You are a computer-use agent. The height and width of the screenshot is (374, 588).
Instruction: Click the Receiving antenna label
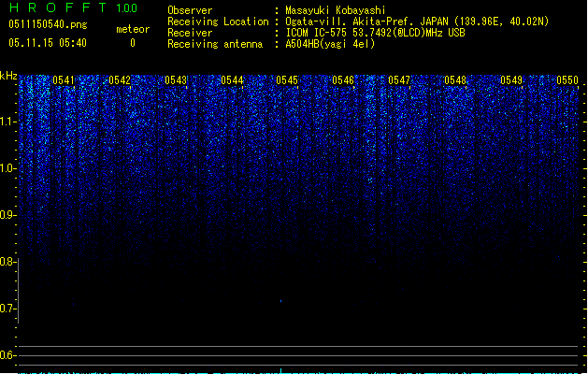coord(215,44)
